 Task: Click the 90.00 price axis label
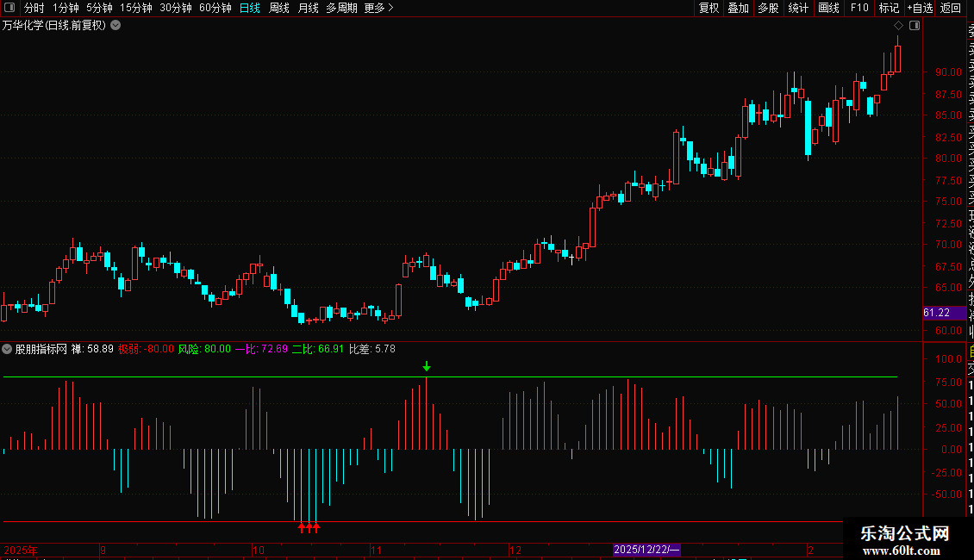point(948,72)
